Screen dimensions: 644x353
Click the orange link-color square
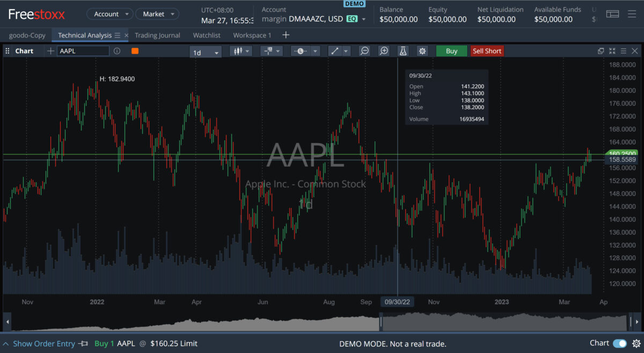(x=135, y=51)
